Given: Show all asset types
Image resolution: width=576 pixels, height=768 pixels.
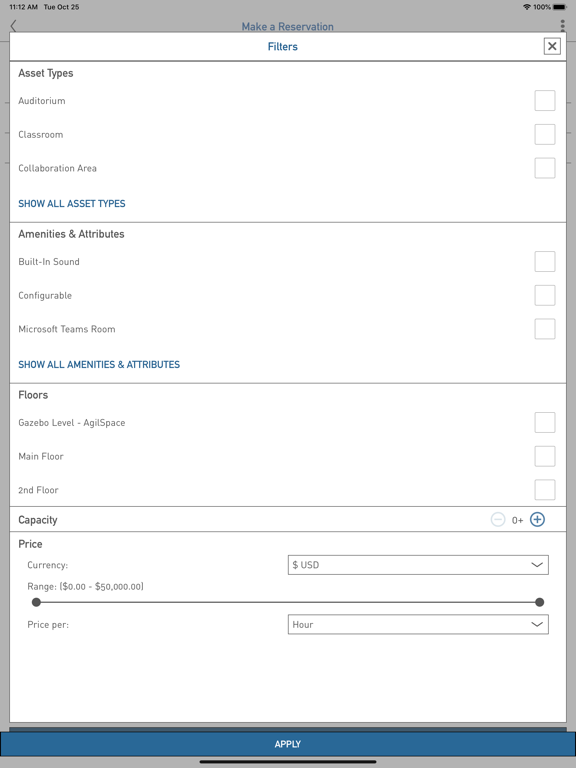Looking at the screenshot, I should pyautogui.click(x=72, y=203).
